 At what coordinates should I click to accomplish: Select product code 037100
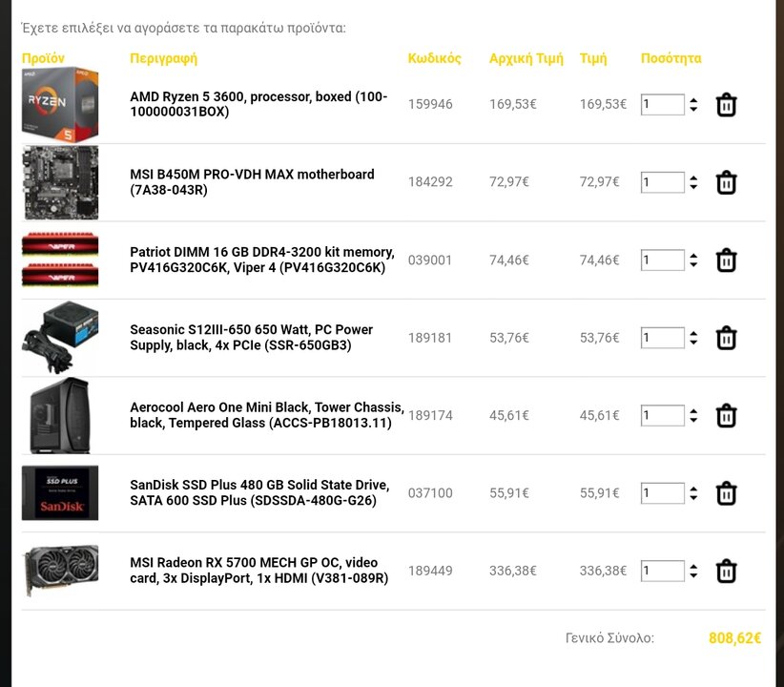(430, 493)
